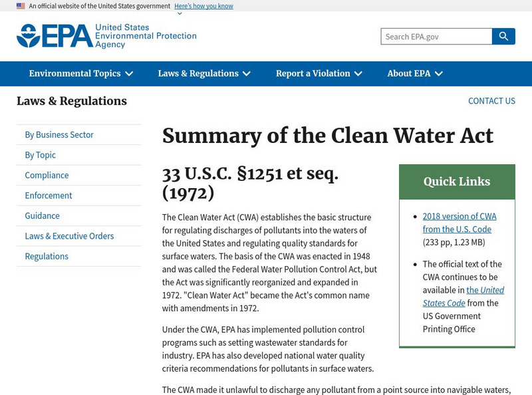The height and width of the screenshot is (395, 532).
Task: Click the magnifying glass search button
Action: (503, 37)
